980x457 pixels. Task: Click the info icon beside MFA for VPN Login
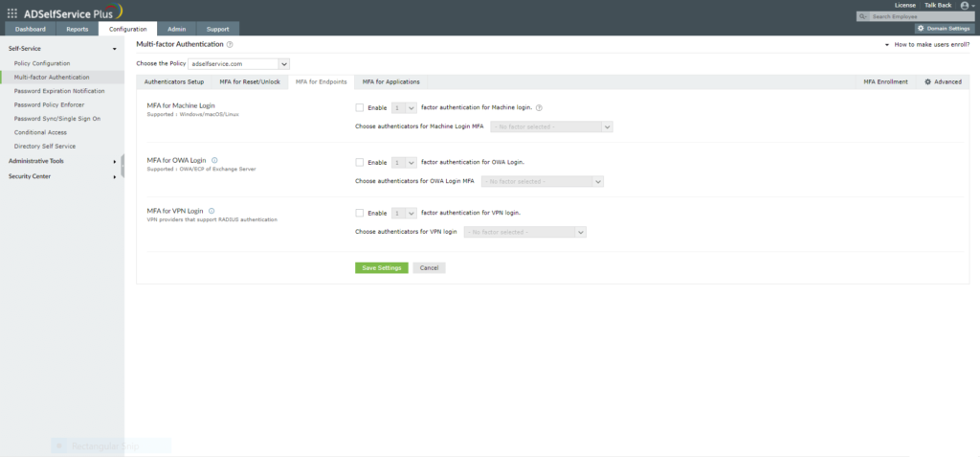pyautogui.click(x=212, y=211)
